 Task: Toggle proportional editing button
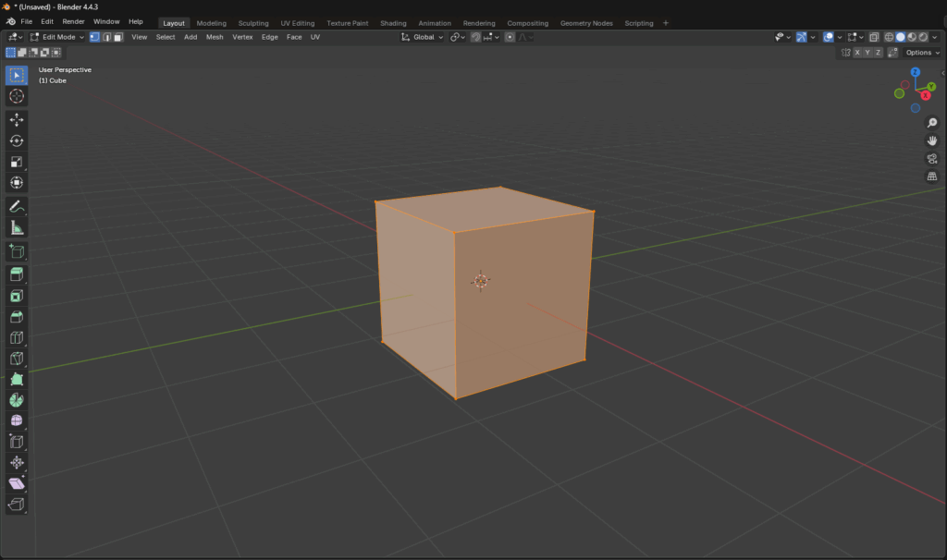(510, 37)
